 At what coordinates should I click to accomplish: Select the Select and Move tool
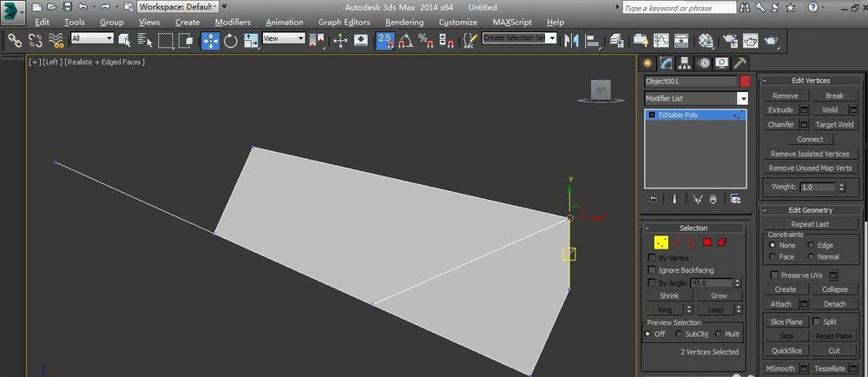210,40
